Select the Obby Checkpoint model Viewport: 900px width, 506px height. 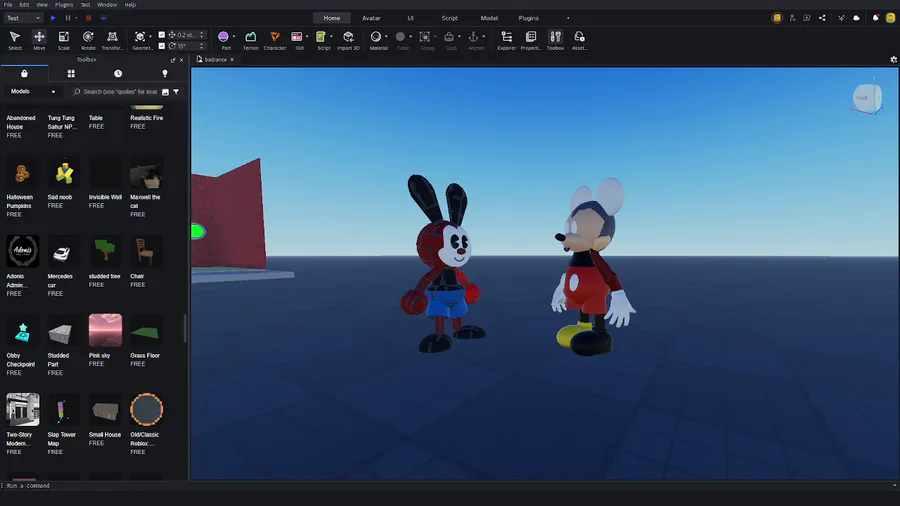(x=23, y=332)
